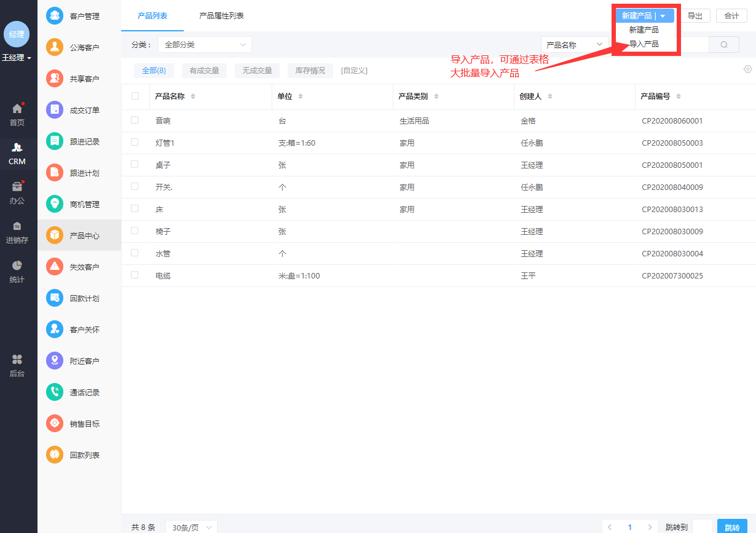Switch to 产品列表 tab

click(x=152, y=15)
